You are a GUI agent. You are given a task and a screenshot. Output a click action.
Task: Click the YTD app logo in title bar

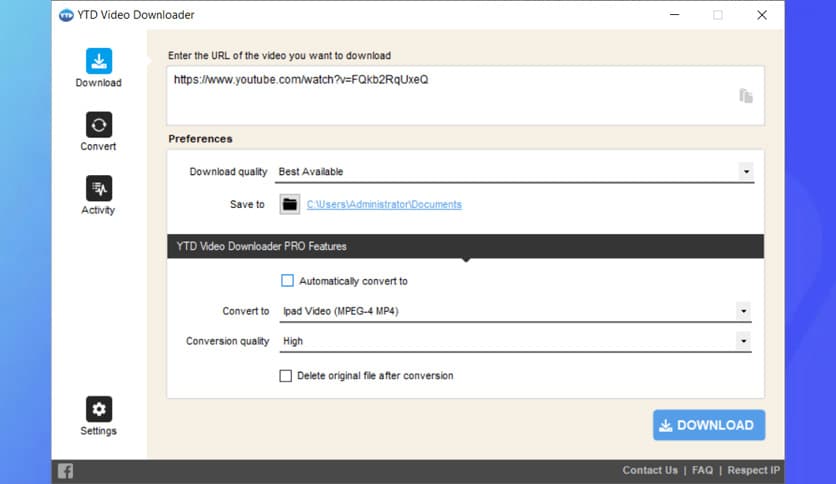(x=66, y=15)
